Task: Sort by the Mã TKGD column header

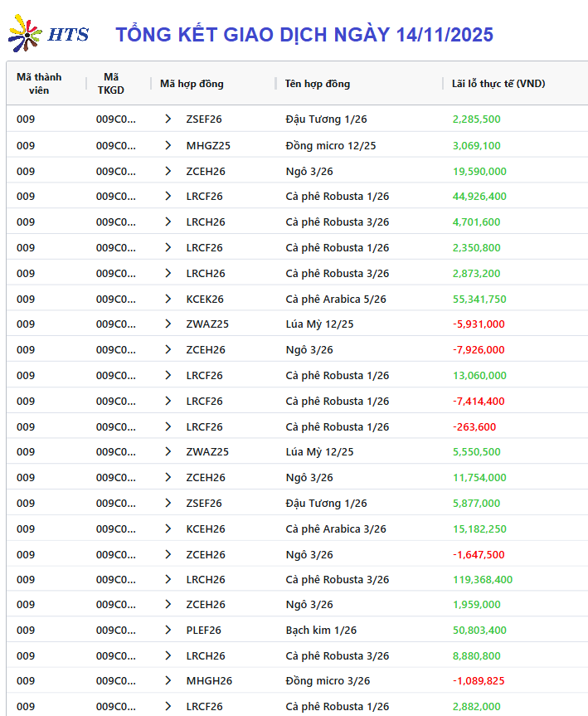Action: [111, 83]
